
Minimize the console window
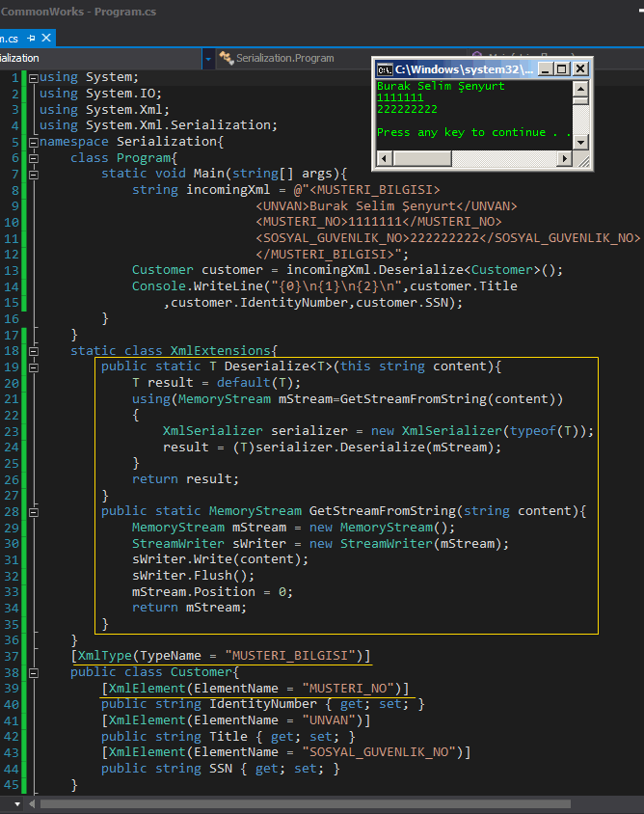point(545,69)
